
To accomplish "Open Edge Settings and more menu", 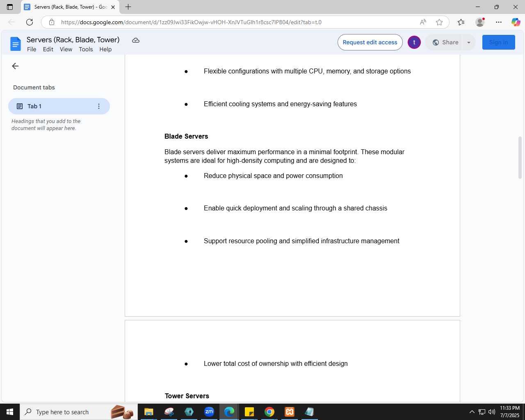I will coord(499,22).
